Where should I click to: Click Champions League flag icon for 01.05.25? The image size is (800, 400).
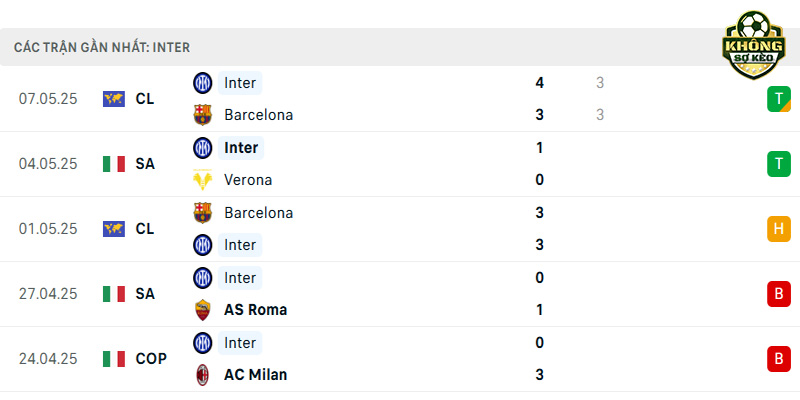[114, 229]
